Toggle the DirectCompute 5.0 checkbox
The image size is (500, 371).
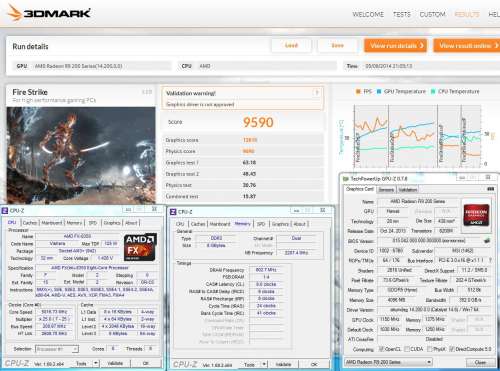pos(452,349)
